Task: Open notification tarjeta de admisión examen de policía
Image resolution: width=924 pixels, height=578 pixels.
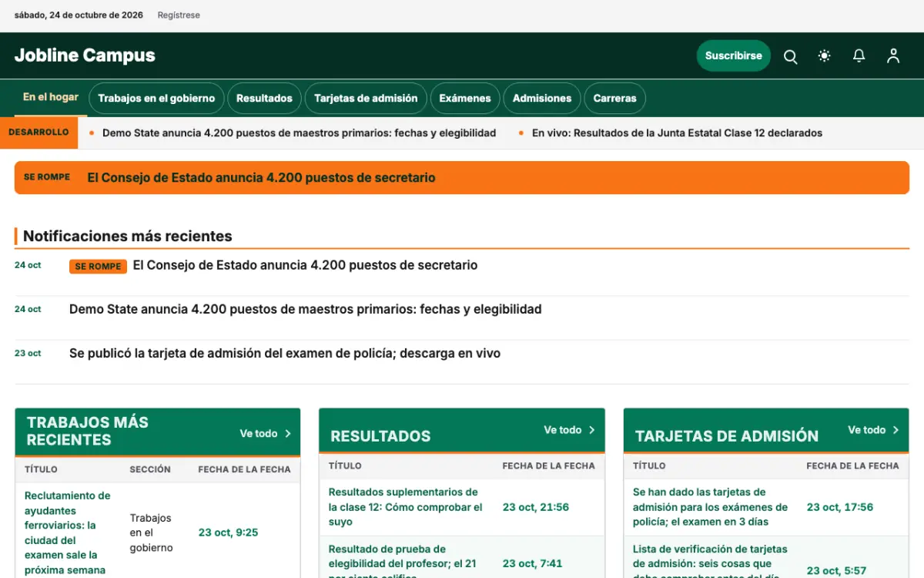Action: tap(285, 354)
